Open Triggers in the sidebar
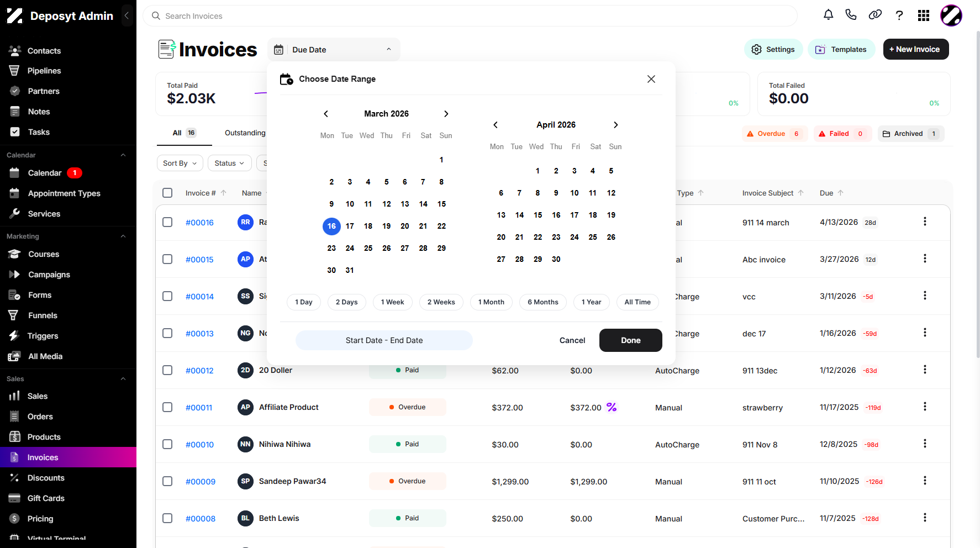Viewport: 980px width, 548px height. (43, 336)
